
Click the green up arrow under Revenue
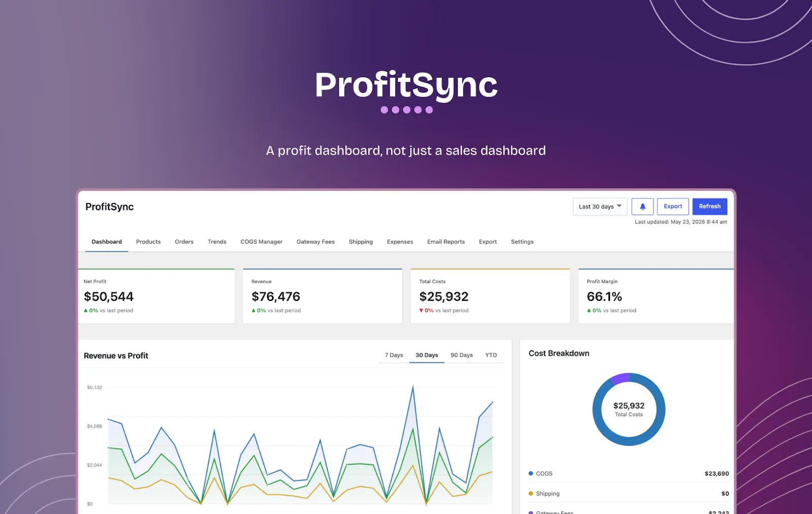[x=254, y=311]
